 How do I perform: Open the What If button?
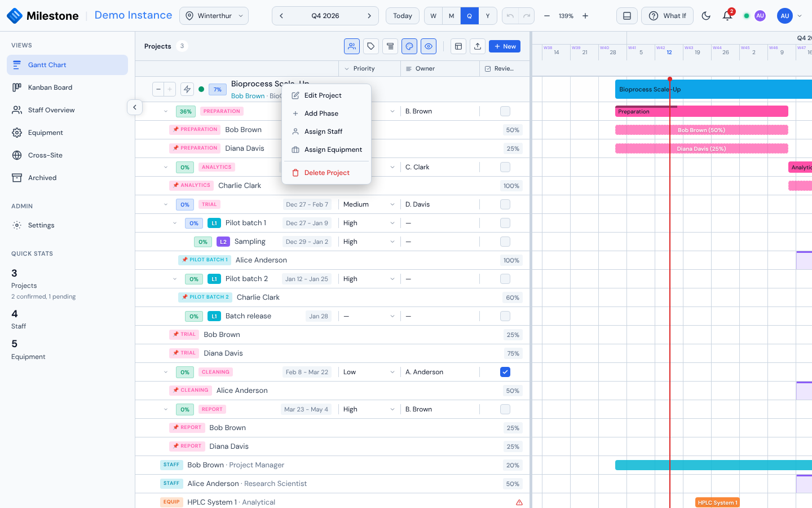[x=667, y=16]
